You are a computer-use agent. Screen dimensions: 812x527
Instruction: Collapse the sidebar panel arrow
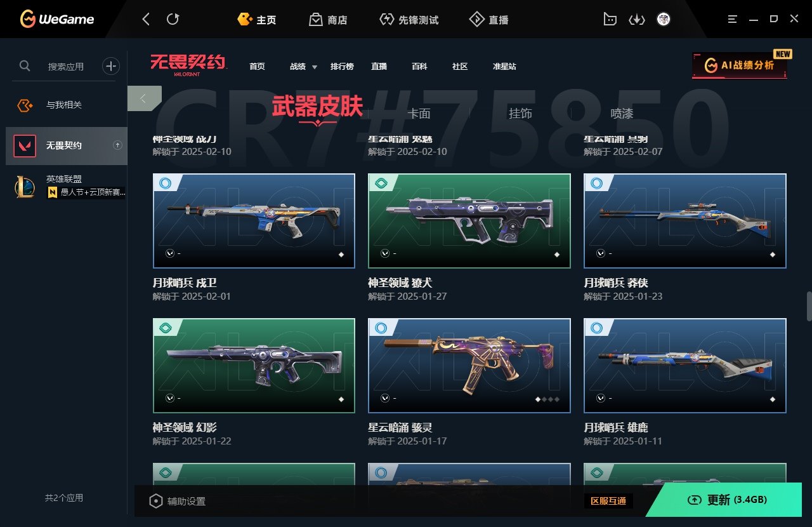pos(144,98)
